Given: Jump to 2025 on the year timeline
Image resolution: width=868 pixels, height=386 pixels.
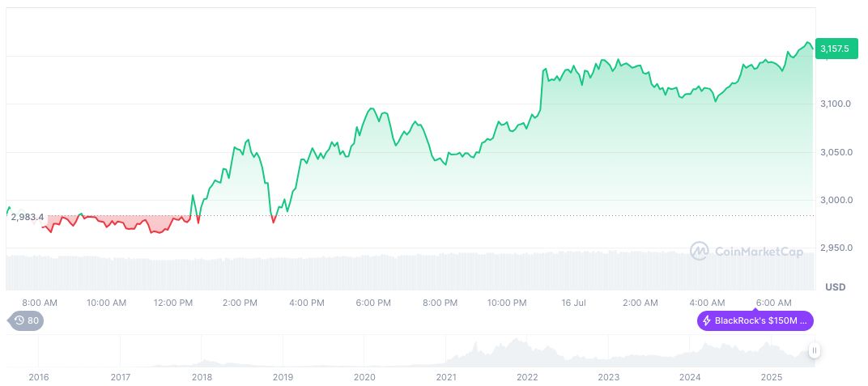Looking at the screenshot, I should pyautogui.click(x=771, y=377).
